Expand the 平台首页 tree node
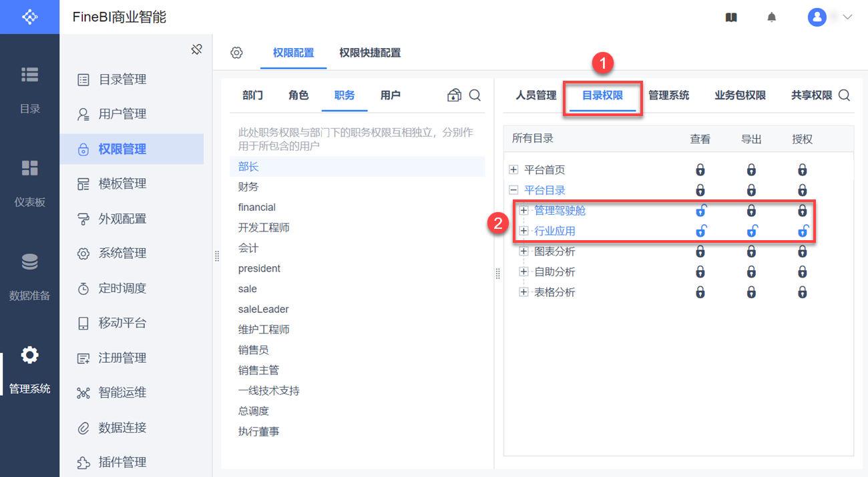Viewport: 868px width, 477px height. tap(513, 170)
